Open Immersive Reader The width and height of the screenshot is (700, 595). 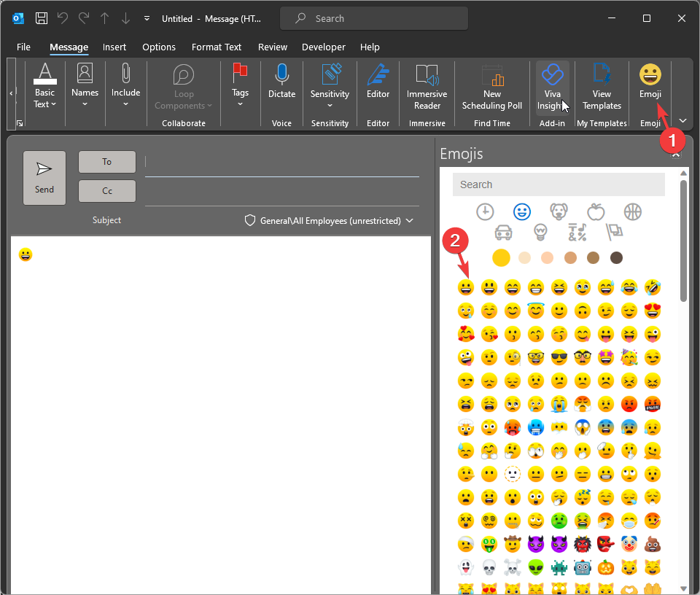427,87
